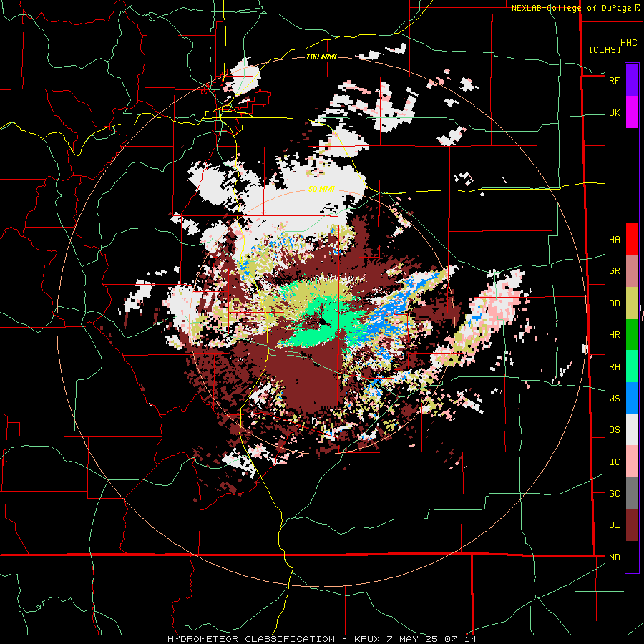Viewport: 644px width, 644px height.
Task: Pick the HR dark green legend swatch
Action: click(632, 335)
